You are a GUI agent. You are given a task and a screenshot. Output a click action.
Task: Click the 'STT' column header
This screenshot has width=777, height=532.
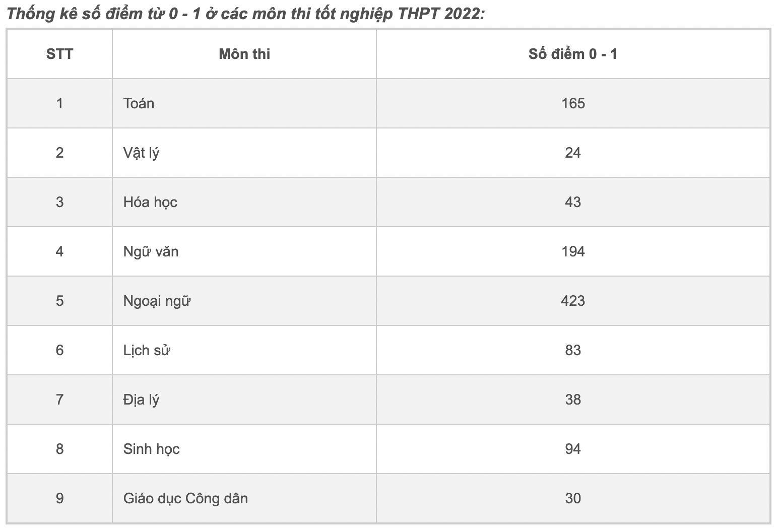[59, 54]
